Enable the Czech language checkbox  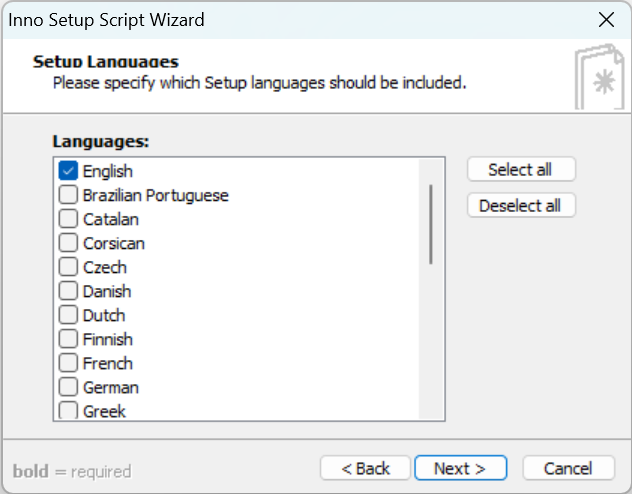pyautogui.click(x=68, y=267)
